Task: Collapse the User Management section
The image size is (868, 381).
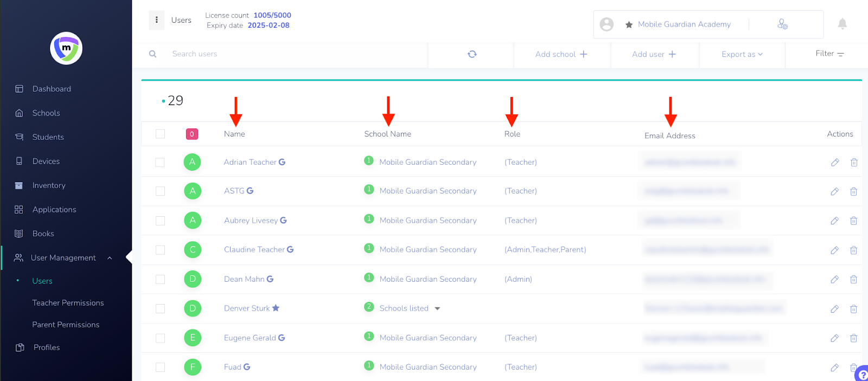Action: pyautogui.click(x=110, y=258)
